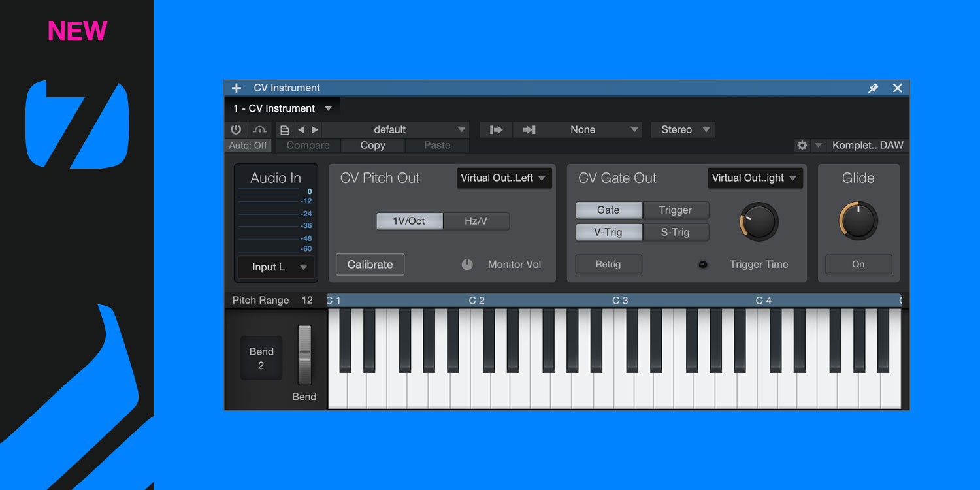980x490 pixels.
Task: Click the Pitch Range value 12
Action: pyautogui.click(x=307, y=301)
